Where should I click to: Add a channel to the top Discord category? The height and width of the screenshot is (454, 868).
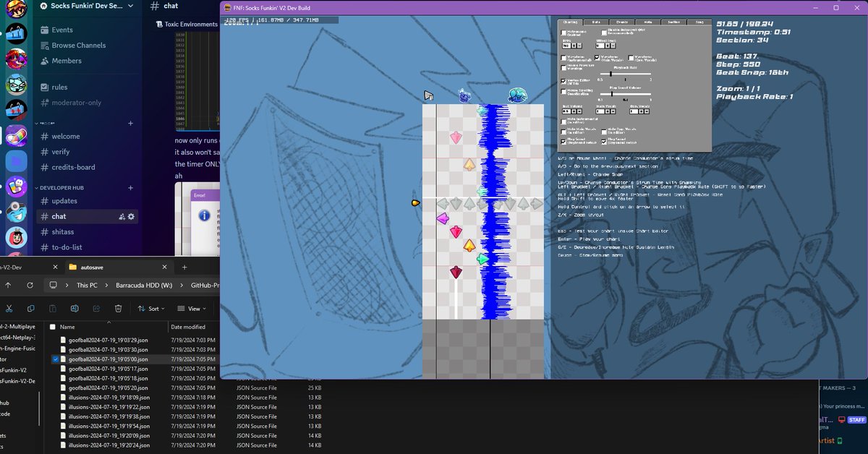[x=131, y=123]
